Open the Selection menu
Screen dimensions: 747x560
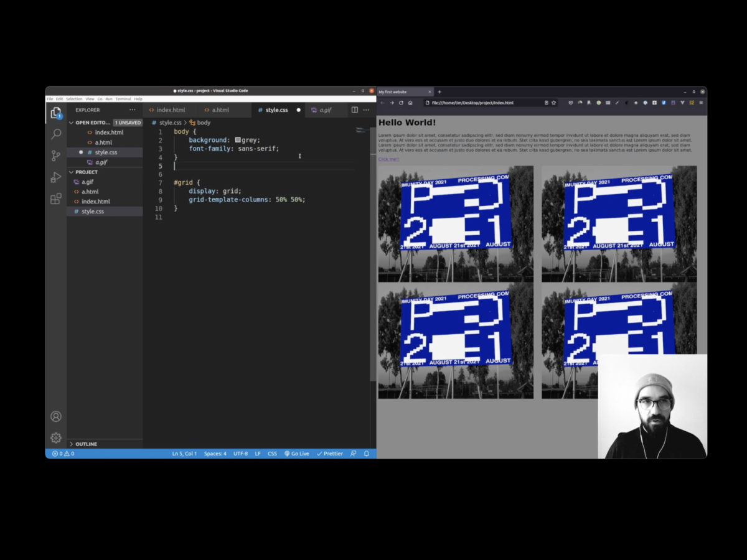[74, 99]
